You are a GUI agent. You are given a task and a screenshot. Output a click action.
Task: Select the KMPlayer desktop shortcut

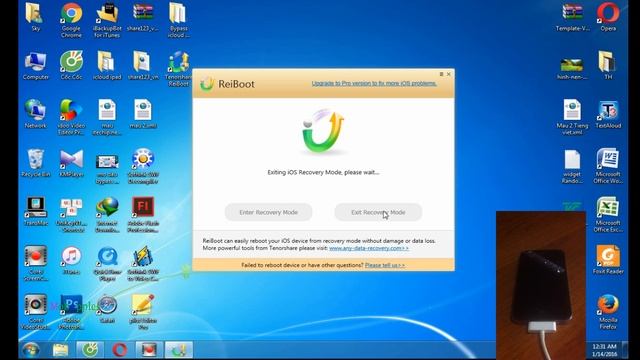[x=71, y=163]
